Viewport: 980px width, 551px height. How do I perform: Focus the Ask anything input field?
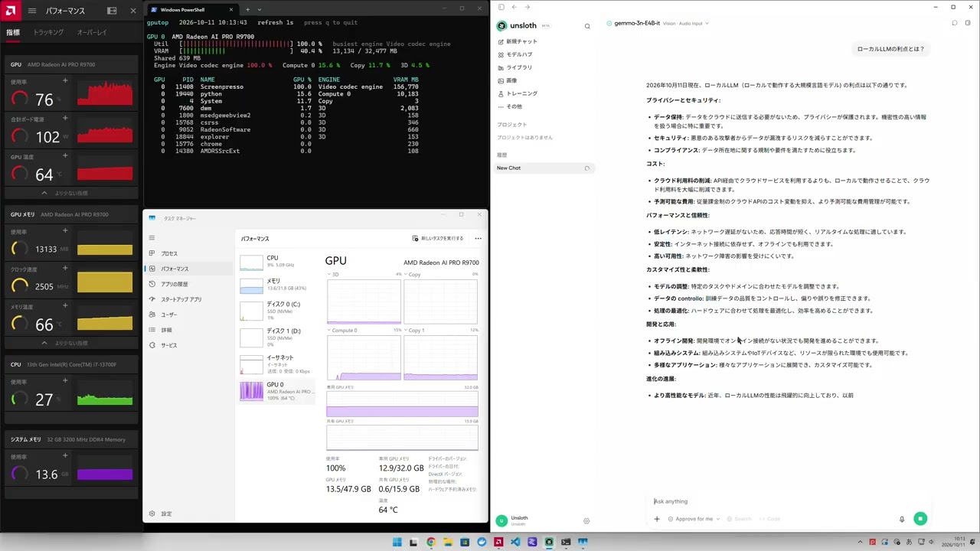click(x=789, y=501)
